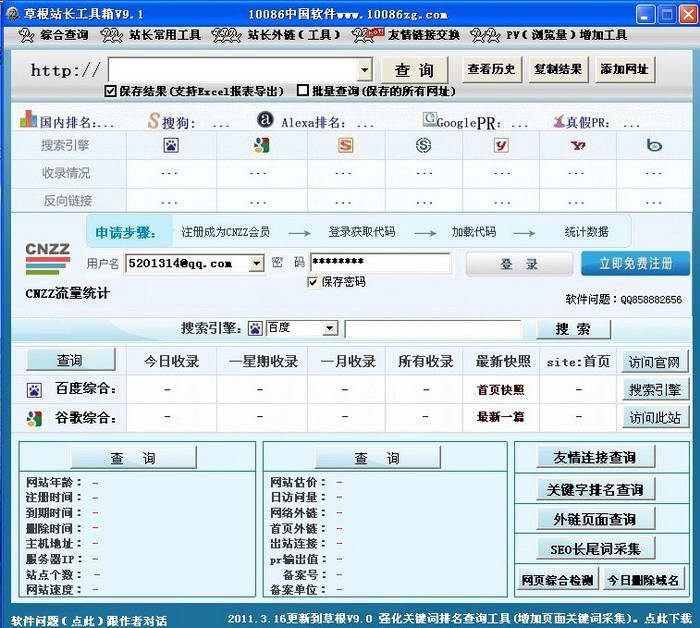The height and width of the screenshot is (628, 700).
Task: Focus the 密码 password field
Action: [x=381, y=262]
